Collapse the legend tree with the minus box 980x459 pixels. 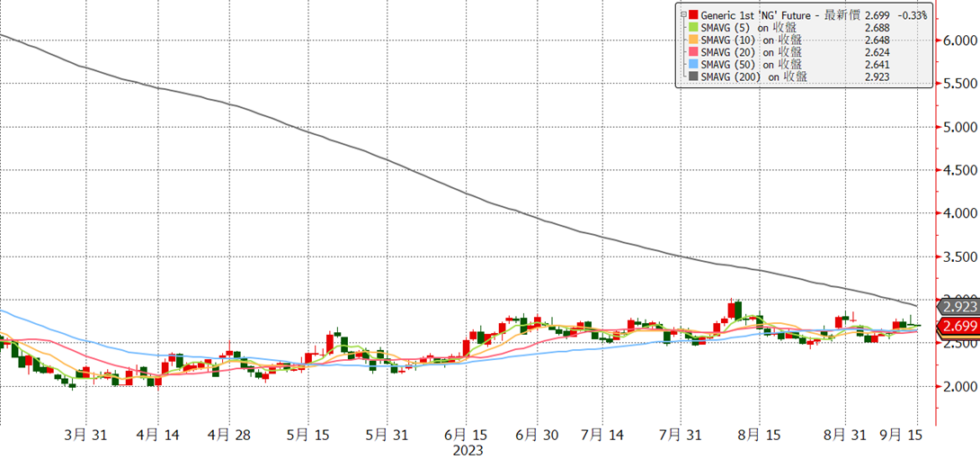click(x=683, y=13)
